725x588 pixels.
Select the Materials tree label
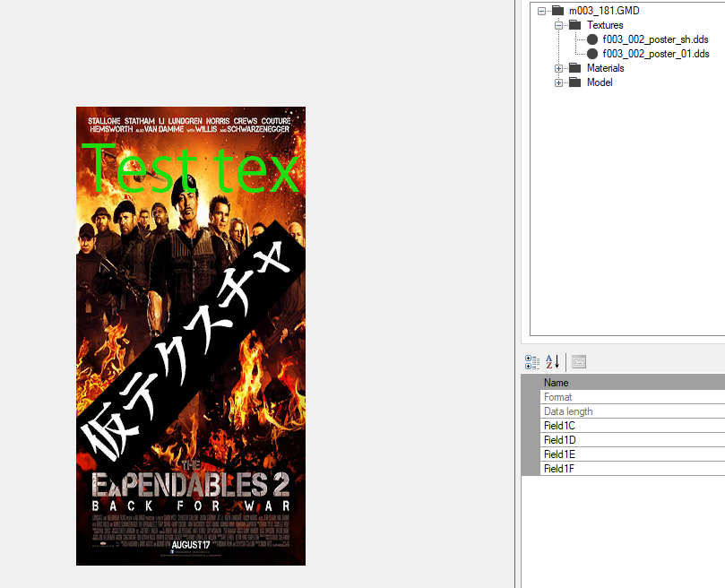point(605,68)
